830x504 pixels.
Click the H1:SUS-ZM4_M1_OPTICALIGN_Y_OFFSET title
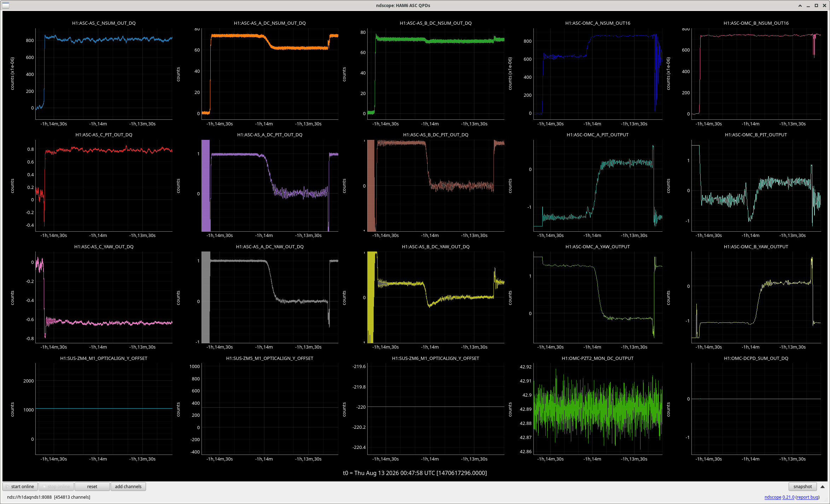click(x=104, y=358)
